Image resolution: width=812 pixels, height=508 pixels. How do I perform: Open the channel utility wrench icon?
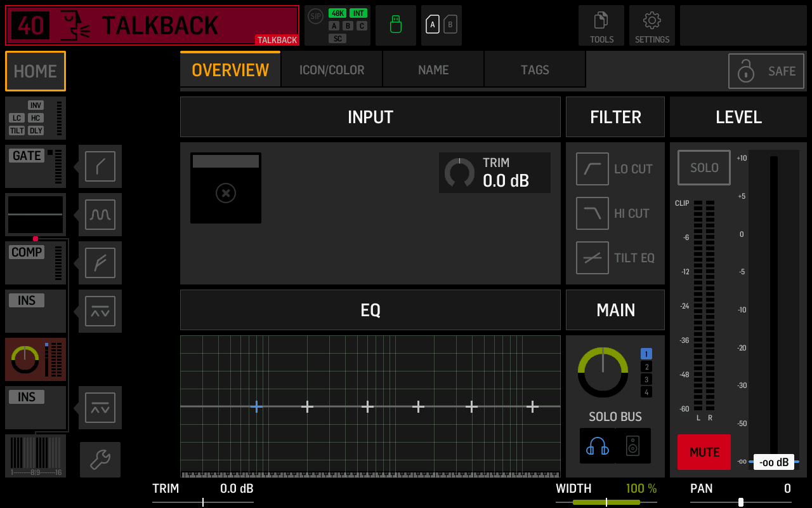tap(100, 459)
